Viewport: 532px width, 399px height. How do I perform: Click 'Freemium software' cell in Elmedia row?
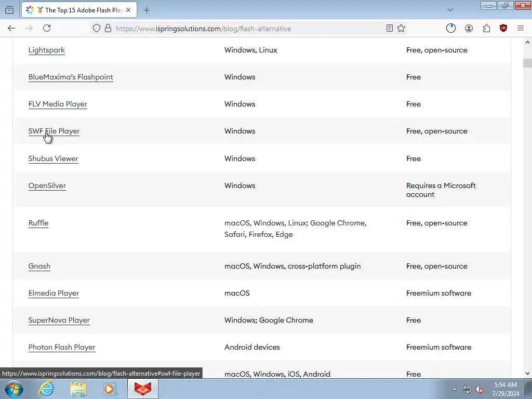(438, 293)
